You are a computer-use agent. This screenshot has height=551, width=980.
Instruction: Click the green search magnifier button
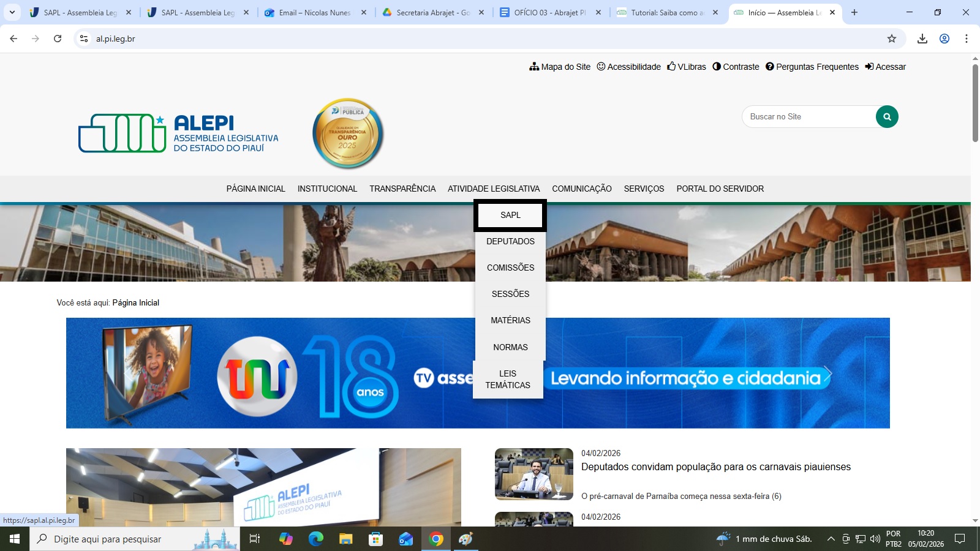887,116
